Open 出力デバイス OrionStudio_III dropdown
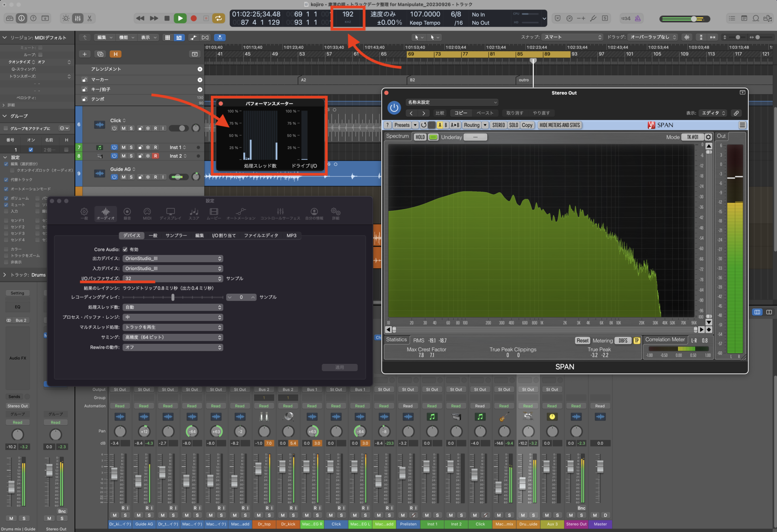 coord(173,259)
